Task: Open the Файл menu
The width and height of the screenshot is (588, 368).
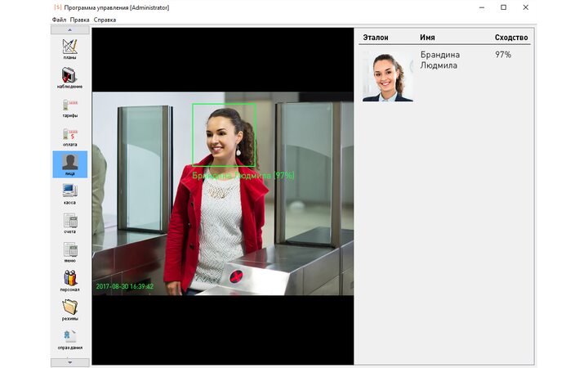Action: tap(59, 19)
